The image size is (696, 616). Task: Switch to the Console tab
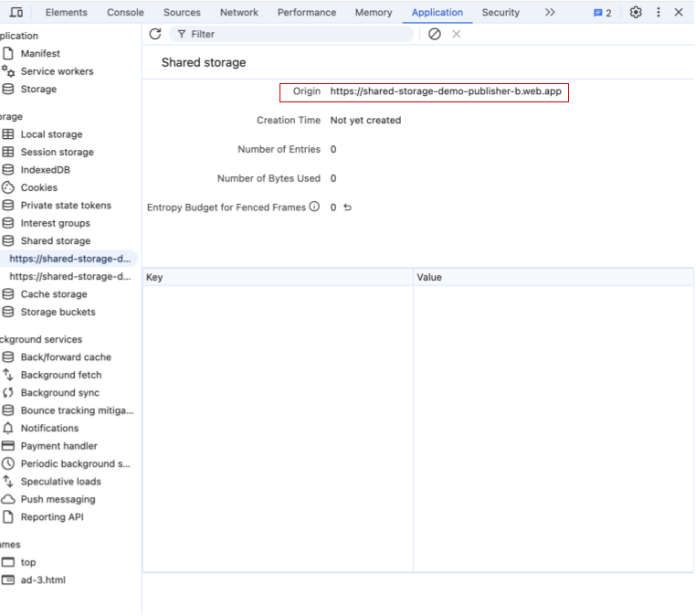(x=125, y=13)
